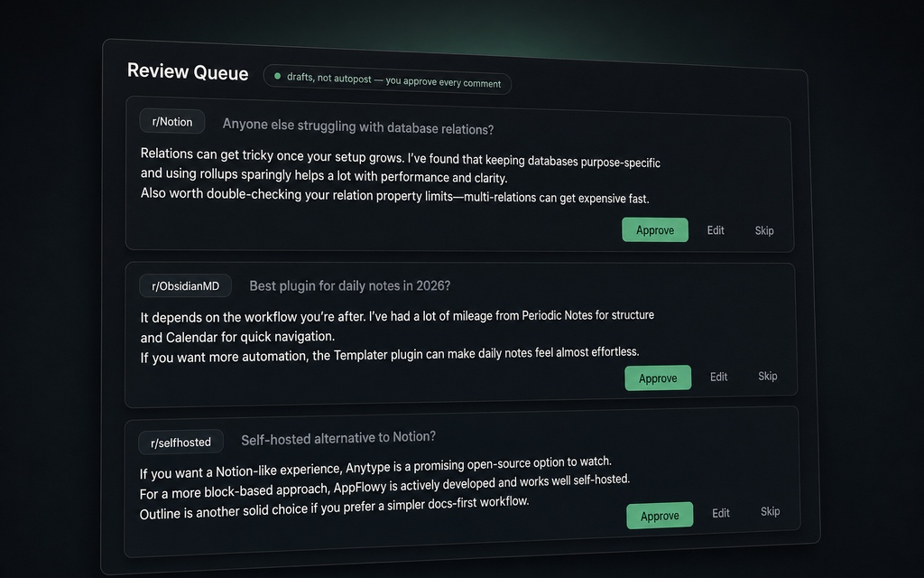Click the green status dot indicator
924x578 pixels.
(277, 76)
